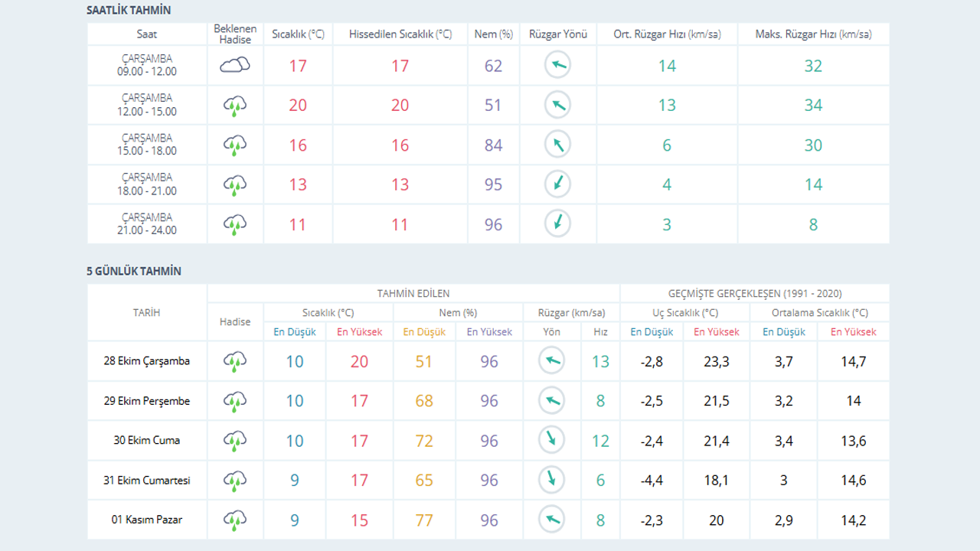Click the SAATLİK TAHMİN heading

coord(129,11)
